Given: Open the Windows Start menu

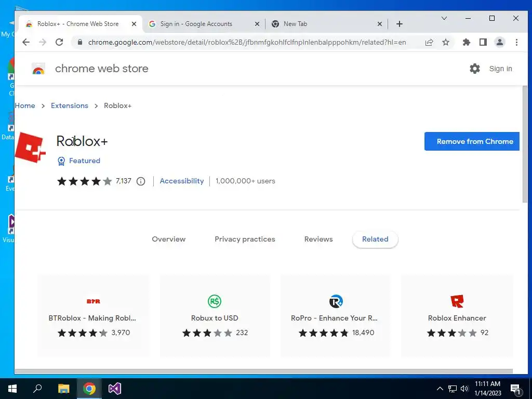Looking at the screenshot, I should pyautogui.click(x=12, y=389).
